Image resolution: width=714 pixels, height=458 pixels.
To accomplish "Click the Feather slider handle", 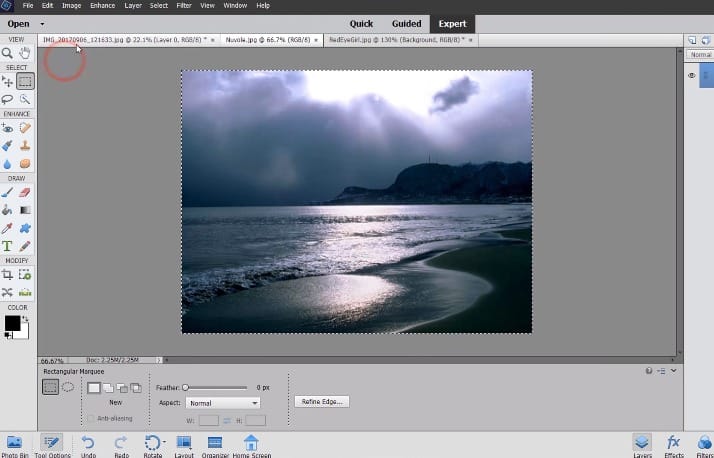I will point(185,387).
